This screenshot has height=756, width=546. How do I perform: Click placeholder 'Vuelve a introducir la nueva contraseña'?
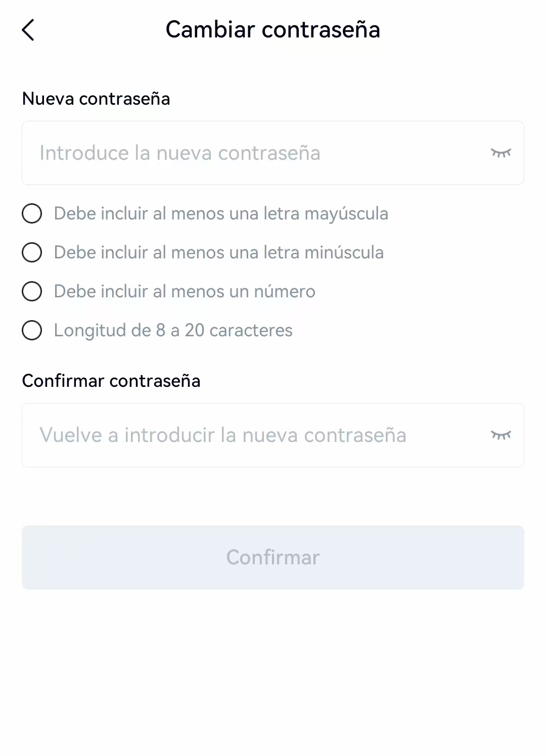tap(223, 435)
